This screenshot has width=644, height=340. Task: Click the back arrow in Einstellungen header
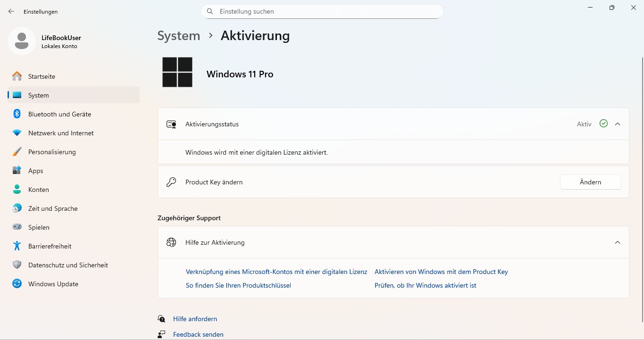[11, 11]
